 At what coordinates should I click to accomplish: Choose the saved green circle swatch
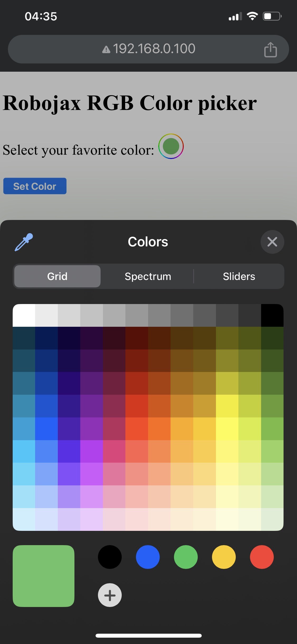[186, 557]
